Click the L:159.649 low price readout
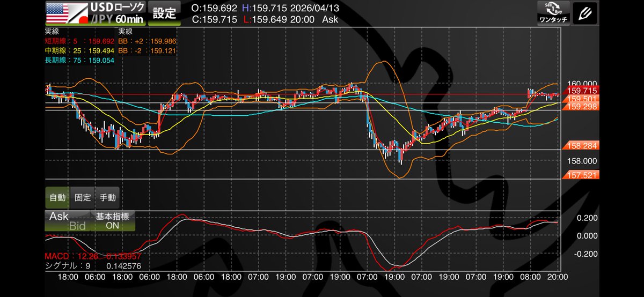 266,19
